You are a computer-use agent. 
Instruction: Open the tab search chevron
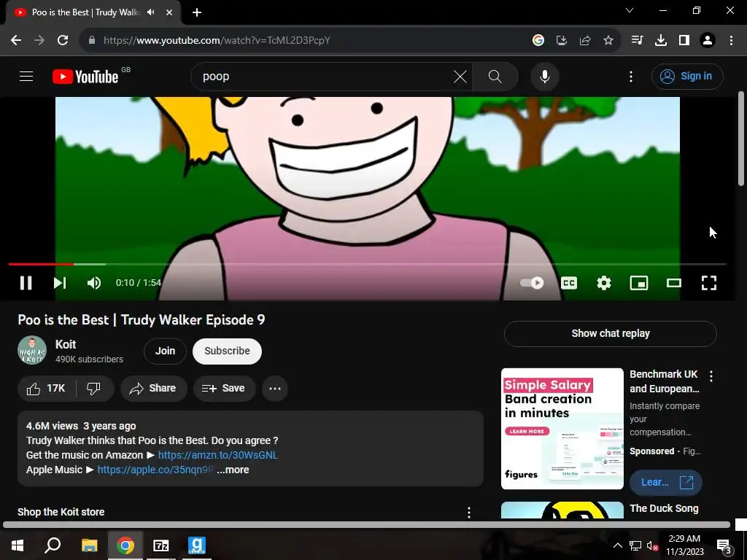coord(630,10)
